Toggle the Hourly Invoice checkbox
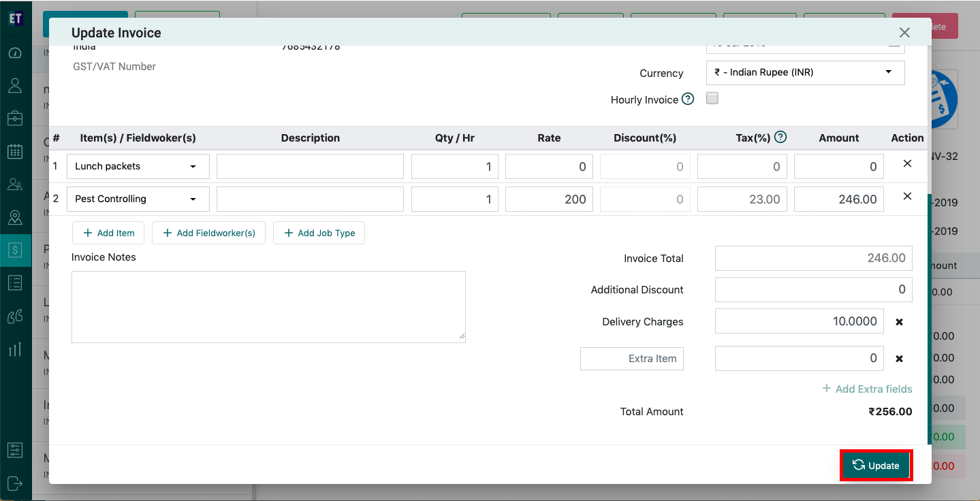 click(x=712, y=98)
